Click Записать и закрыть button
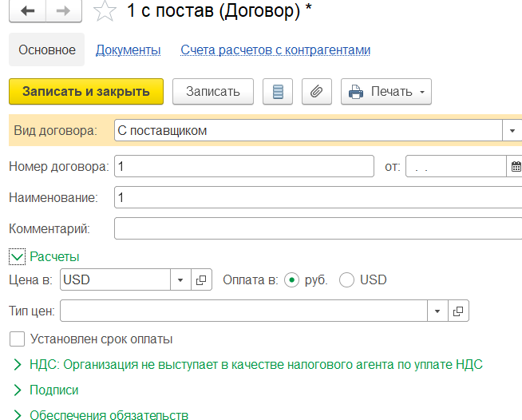 click(x=86, y=92)
